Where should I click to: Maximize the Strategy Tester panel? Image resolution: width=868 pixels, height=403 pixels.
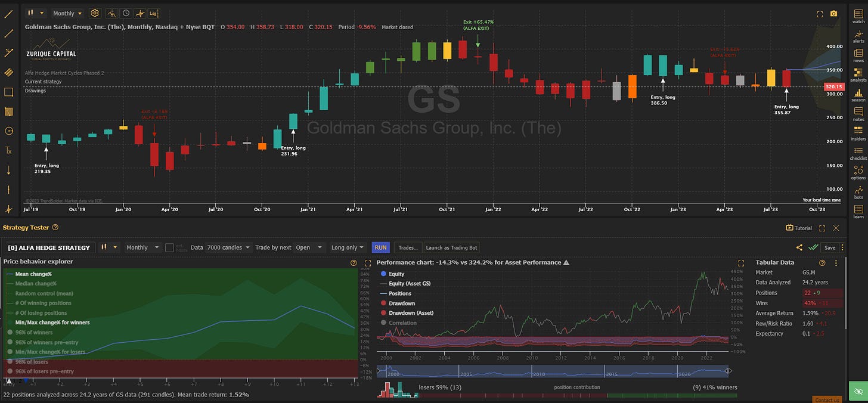822,228
